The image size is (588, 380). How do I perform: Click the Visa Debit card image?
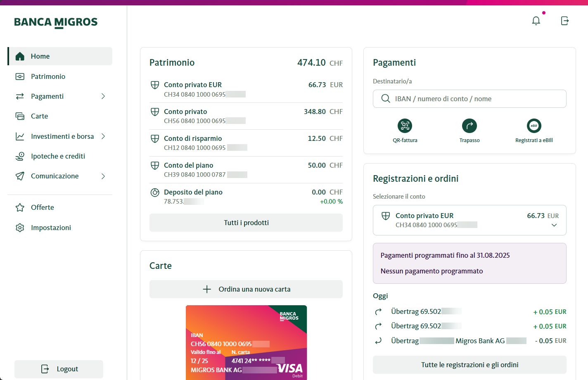(x=246, y=342)
